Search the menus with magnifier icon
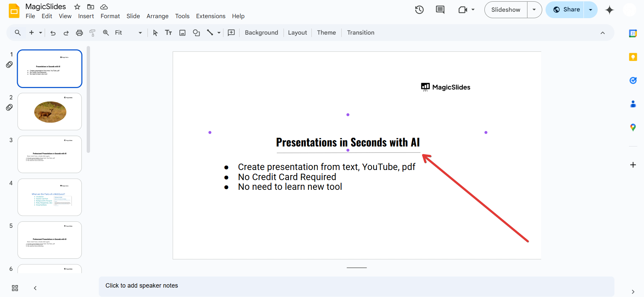644x297 pixels. pos(18,33)
